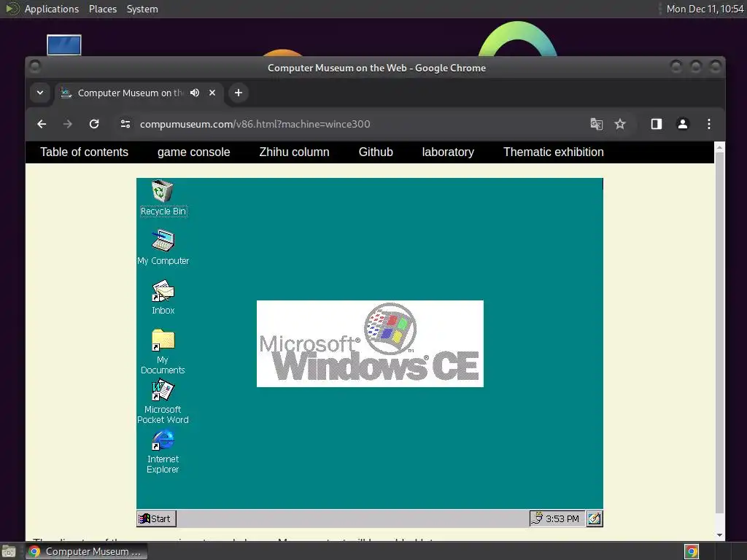Image resolution: width=747 pixels, height=560 pixels.
Task: Click the desktop toggle icon in Windows CE taskbar
Action: [595, 518]
